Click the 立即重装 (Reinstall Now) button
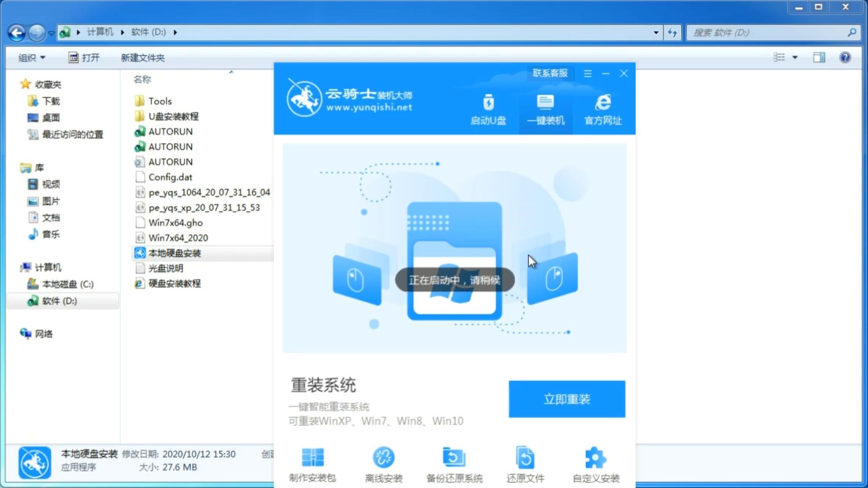The height and width of the screenshot is (488, 868). (567, 399)
